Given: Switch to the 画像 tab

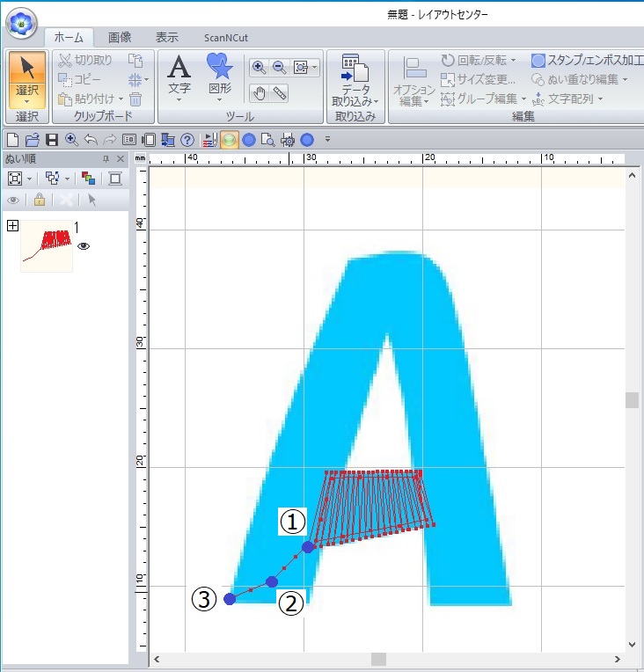Looking at the screenshot, I should tap(120, 38).
